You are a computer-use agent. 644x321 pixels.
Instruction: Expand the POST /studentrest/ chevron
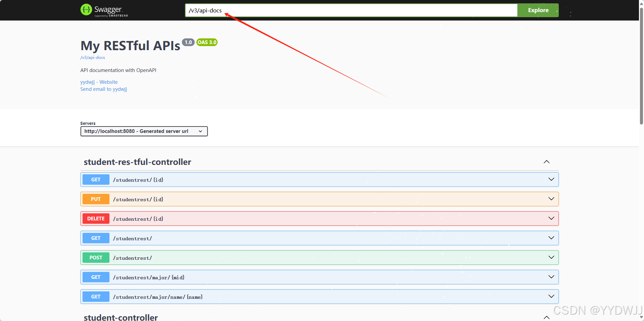coord(551,257)
